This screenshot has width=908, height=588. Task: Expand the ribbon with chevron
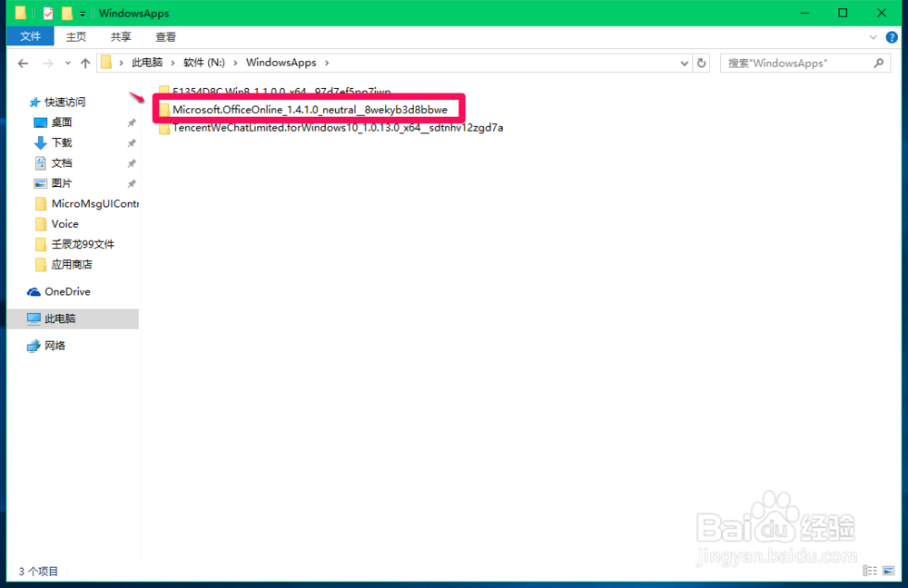[873, 37]
